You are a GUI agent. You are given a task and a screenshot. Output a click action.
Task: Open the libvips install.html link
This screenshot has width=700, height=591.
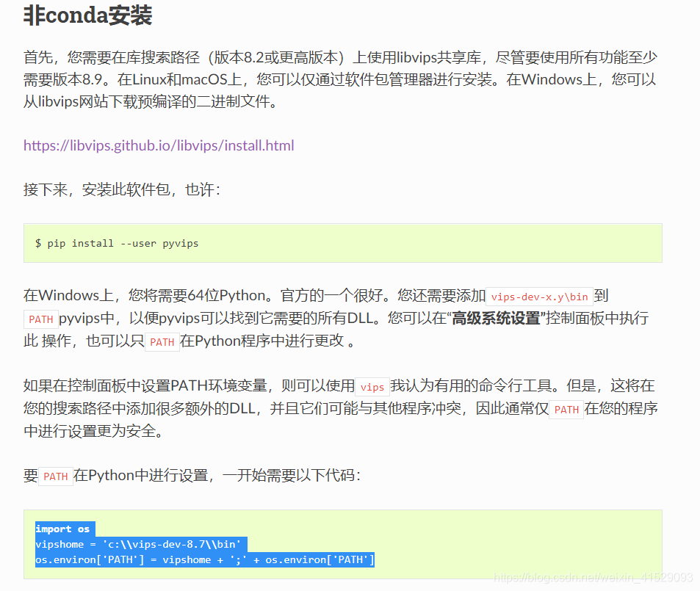[x=158, y=145]
